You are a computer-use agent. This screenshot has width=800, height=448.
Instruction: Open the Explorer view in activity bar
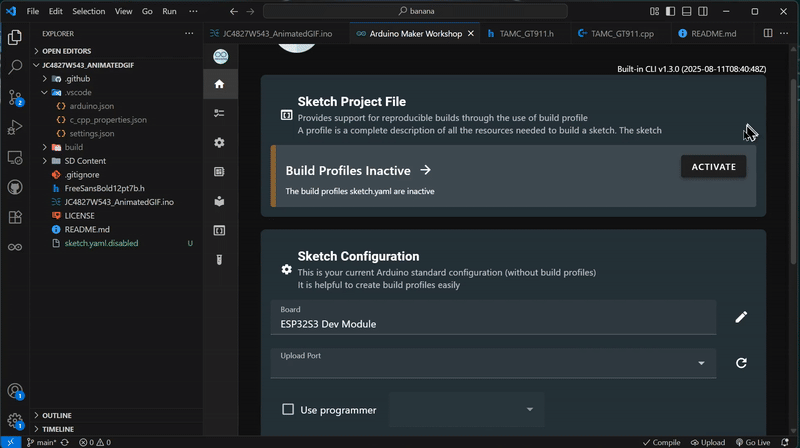point(15,37)
